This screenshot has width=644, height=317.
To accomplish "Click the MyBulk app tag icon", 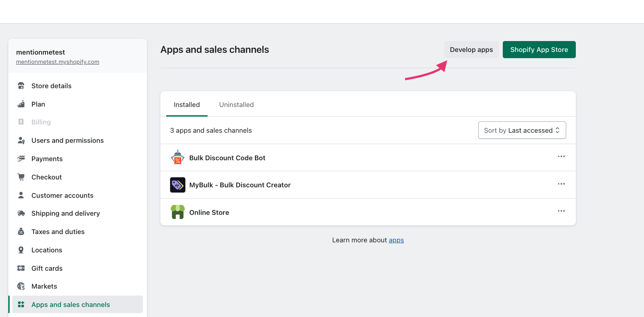I will (178, 185).
